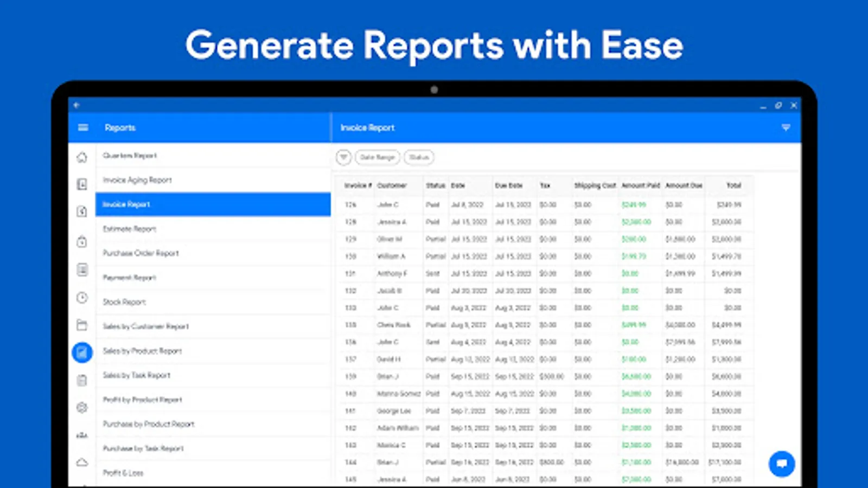Open the Status filter chip

[419, 157]
